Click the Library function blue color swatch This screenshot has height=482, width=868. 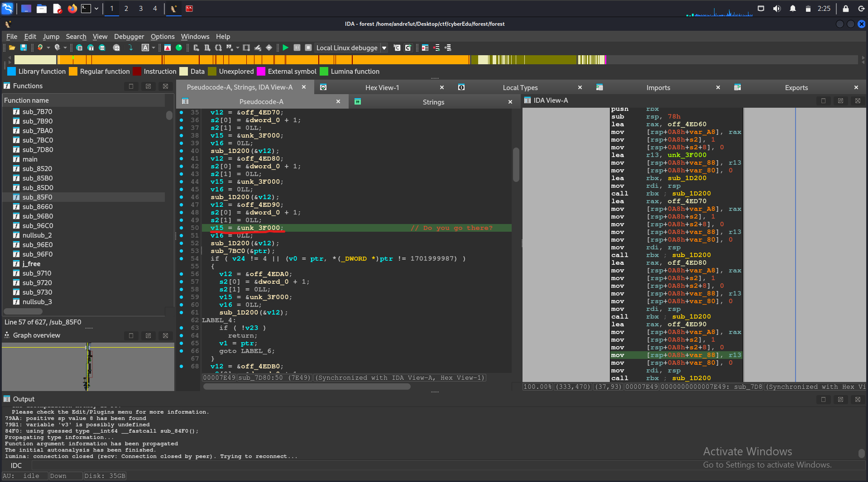[12, 72]
